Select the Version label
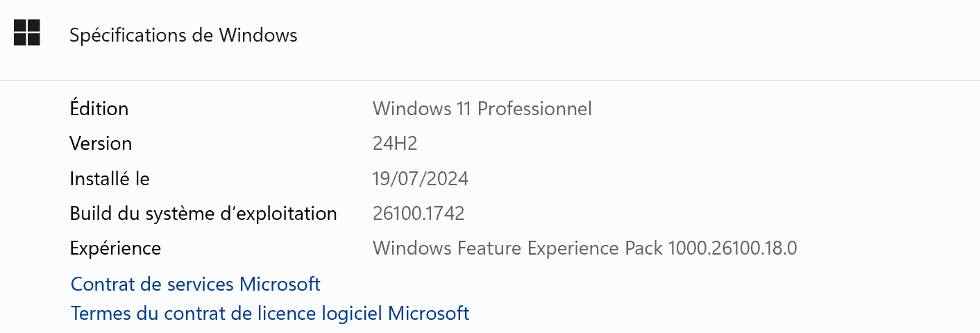 tap(101, 144)
